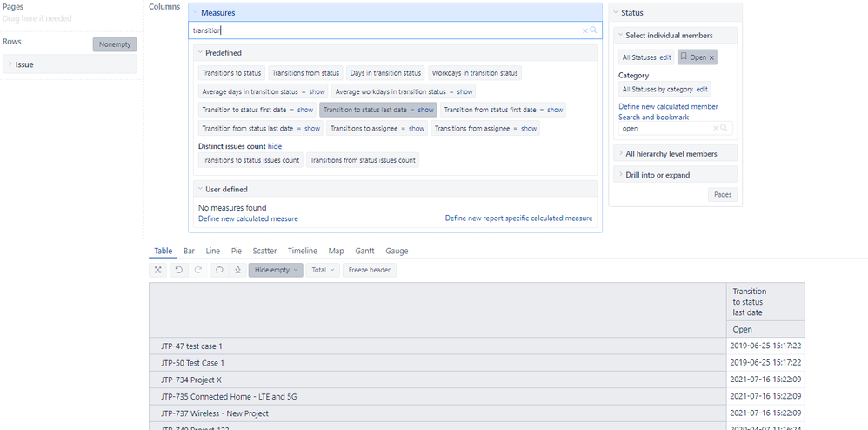Remove the Open status with its X
This screenshot has height=430, width=868.
[x=712, y=57]
